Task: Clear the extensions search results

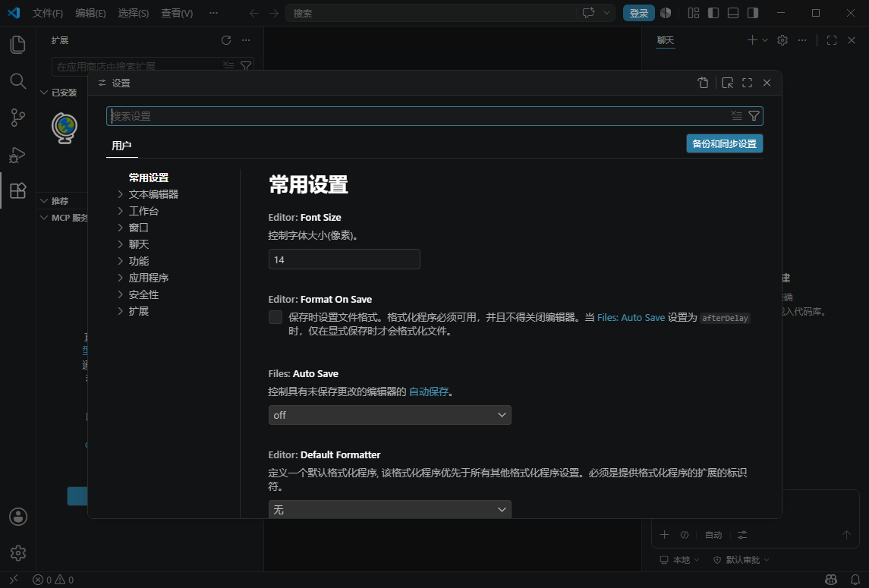Action: pyautogui.click(x=228, y=66)
